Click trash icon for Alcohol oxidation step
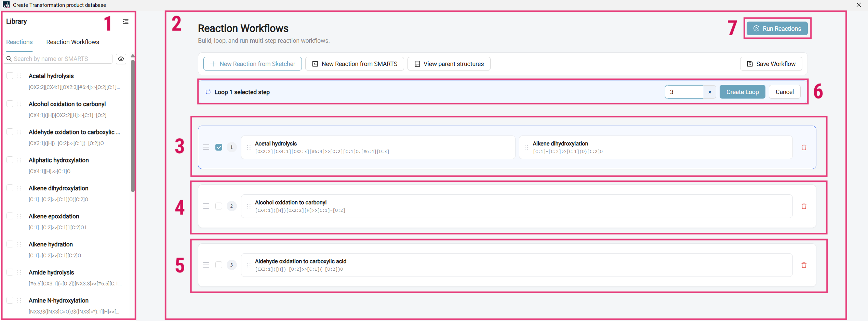This screenshot has width=868, height=321. 804,206
